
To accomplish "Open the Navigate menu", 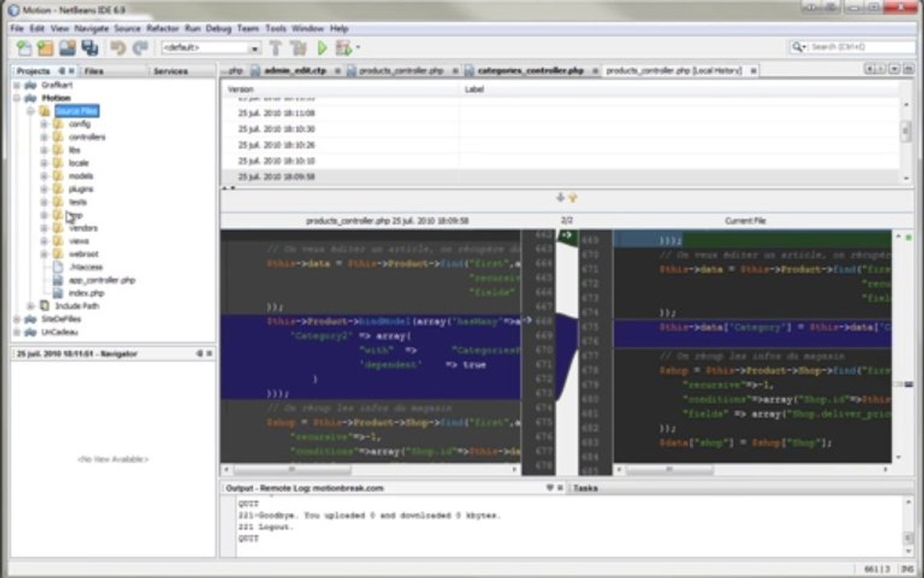I will (x=91, y=28).
